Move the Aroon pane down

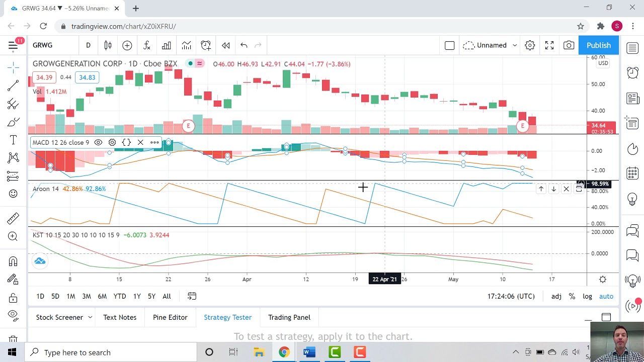[553, 189]
